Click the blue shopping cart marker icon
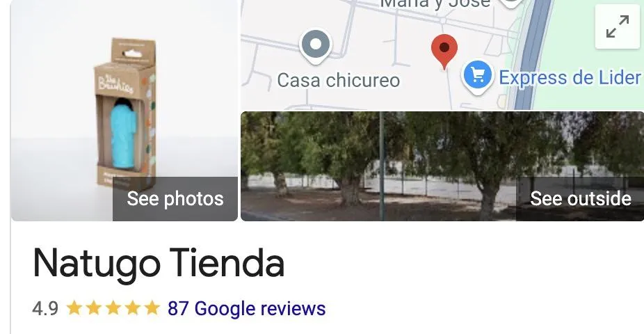Screen dimensions: 644x334 click(477, 77)
